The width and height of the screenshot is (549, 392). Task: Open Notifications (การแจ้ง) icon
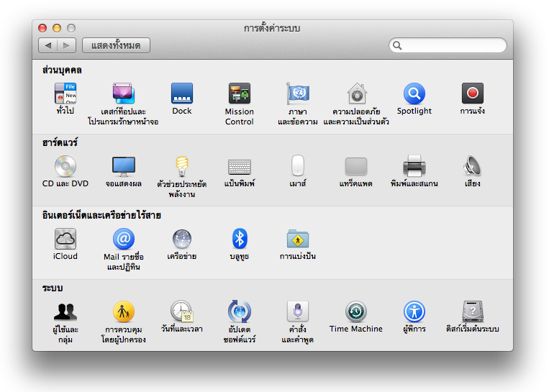[472, 93]
